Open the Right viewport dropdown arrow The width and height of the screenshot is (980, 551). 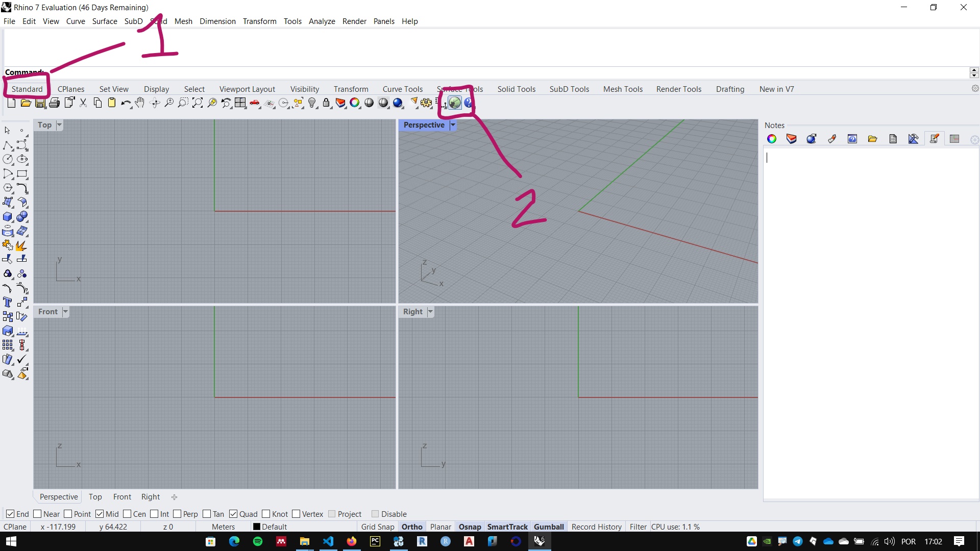(x=430, y=312)
